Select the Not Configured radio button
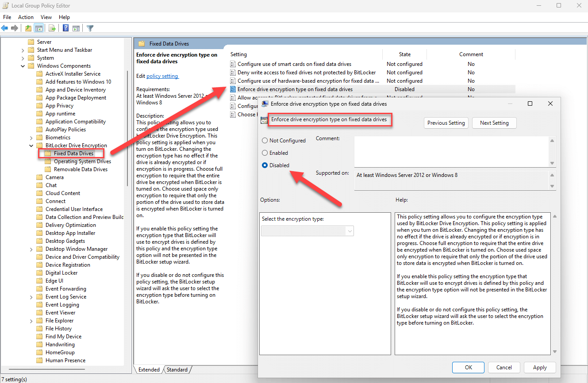The height and width of the screenshot is (383, 588). click(x=265, y=140)
